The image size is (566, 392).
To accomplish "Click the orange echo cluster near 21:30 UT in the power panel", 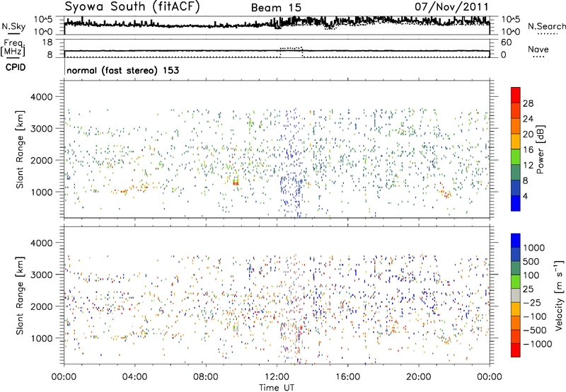I will pos(446,192).
